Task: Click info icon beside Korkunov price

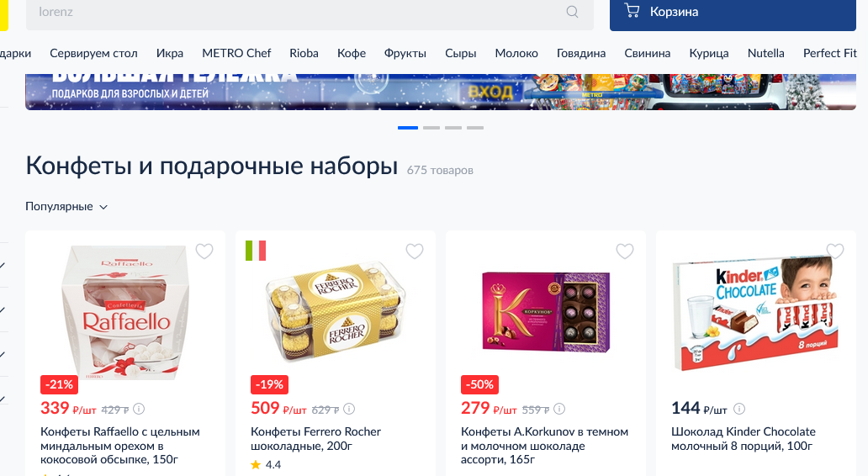Action: point(559,409)
